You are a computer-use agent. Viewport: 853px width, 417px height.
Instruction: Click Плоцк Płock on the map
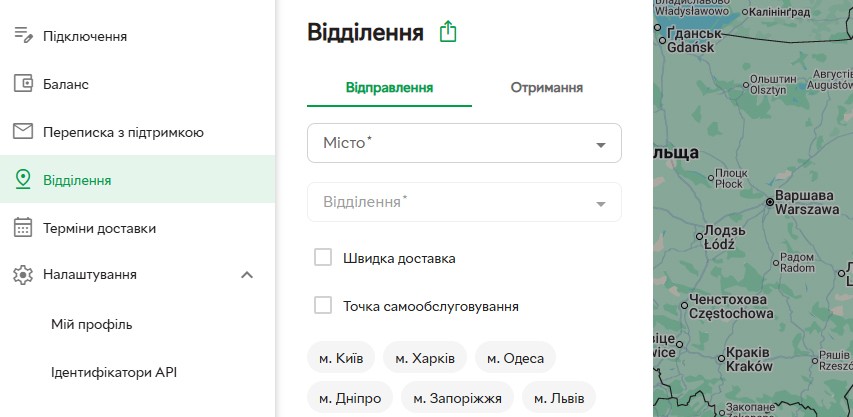click(x=731, y=178)
